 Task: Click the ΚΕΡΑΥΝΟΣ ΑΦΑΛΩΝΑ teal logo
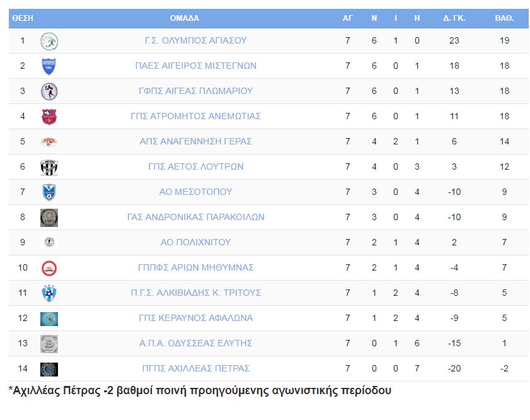point(49,319)
